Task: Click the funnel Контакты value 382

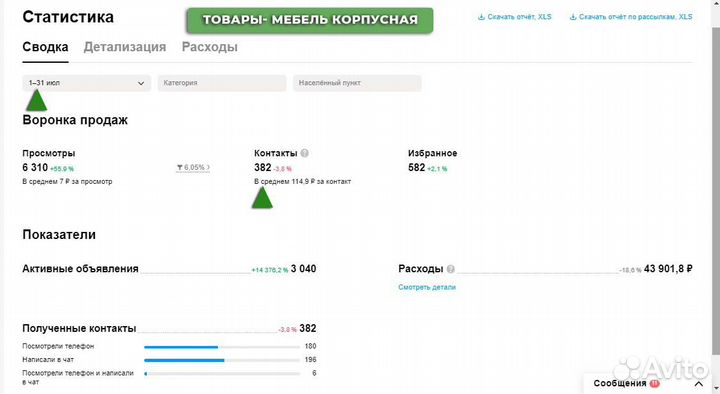Action: 263,168
